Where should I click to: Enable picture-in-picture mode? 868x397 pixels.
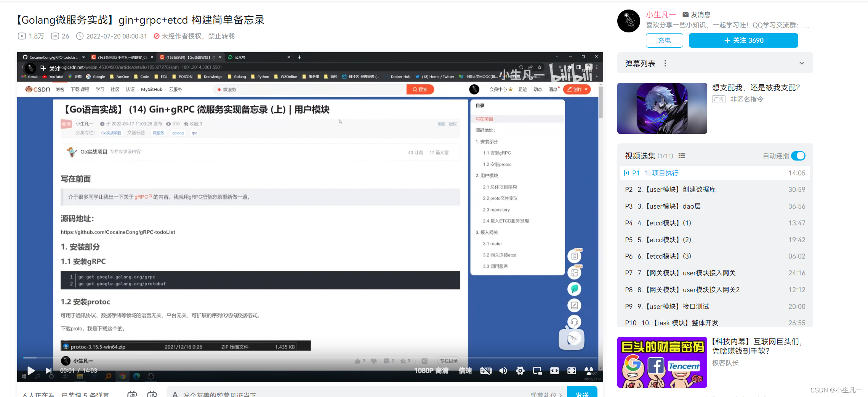click(x=537, y=371)
